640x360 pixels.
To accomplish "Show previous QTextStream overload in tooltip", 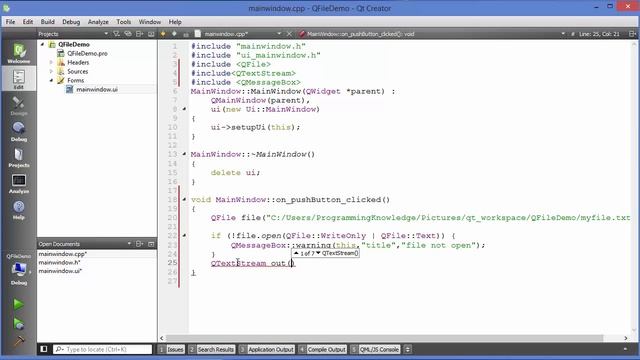I will tap(296, 253).
